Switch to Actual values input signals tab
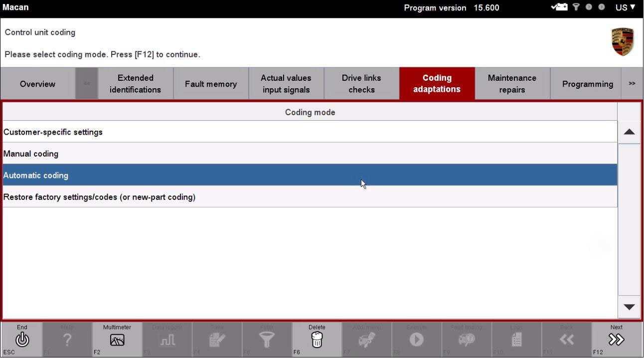 click(x=286, y=84)
